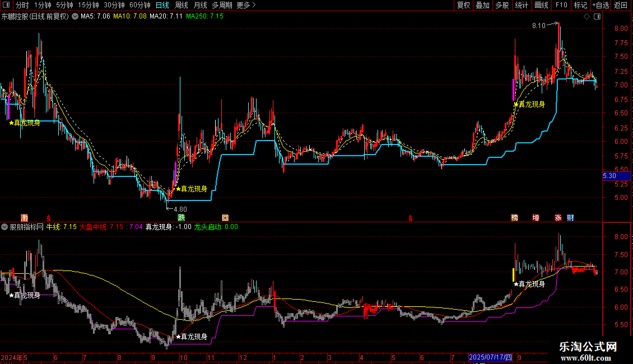Click the red S marker near June 2025
The image size is (633, 364).
[411, 218]
